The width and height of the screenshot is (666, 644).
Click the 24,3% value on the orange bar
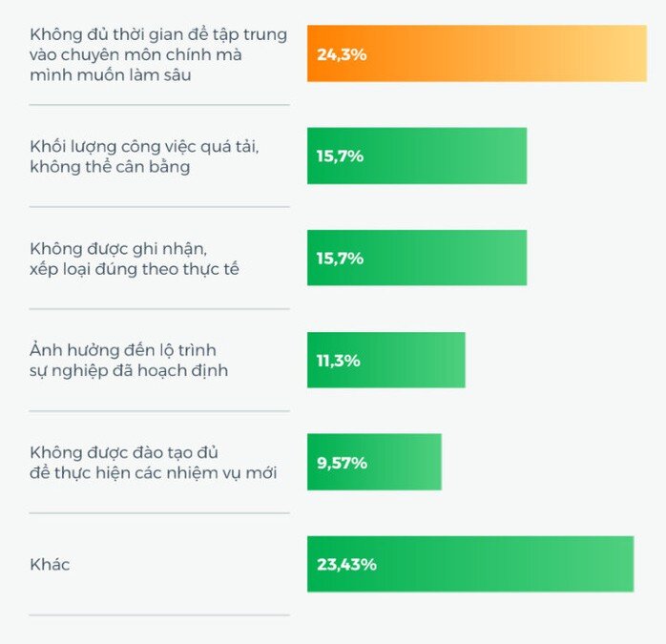tap(342, 54)
